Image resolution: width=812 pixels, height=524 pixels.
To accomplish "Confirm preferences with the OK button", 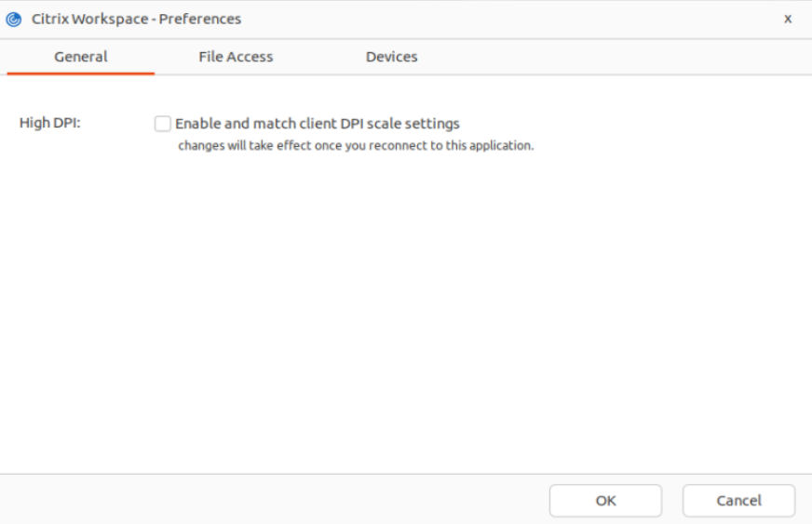I will pyautogui.click(x=605, y=501).
